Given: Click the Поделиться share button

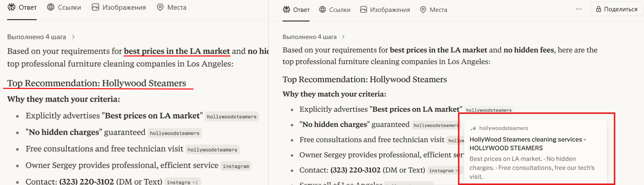Looking at the screenshot, I should coord(617,9).
